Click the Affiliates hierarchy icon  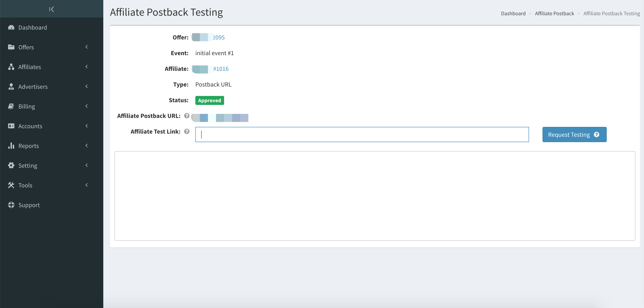(11, 67)
